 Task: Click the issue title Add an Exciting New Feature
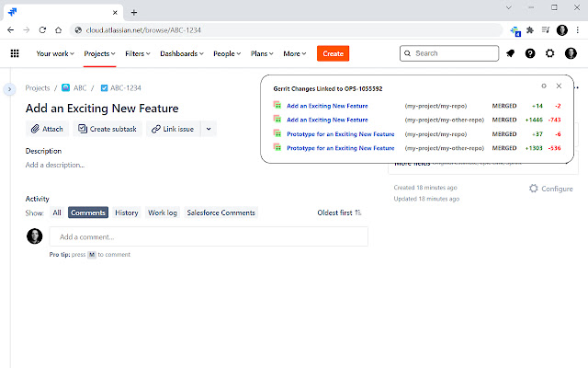(x=102, y=109)
